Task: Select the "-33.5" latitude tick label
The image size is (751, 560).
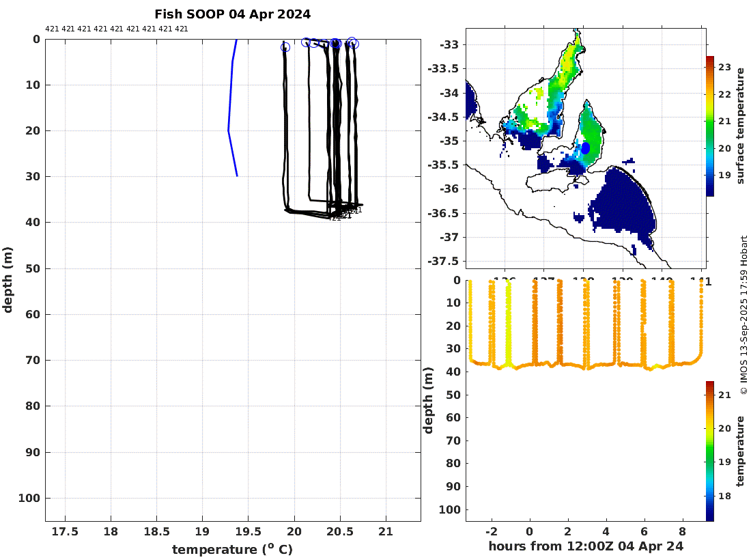Action: 443,68
